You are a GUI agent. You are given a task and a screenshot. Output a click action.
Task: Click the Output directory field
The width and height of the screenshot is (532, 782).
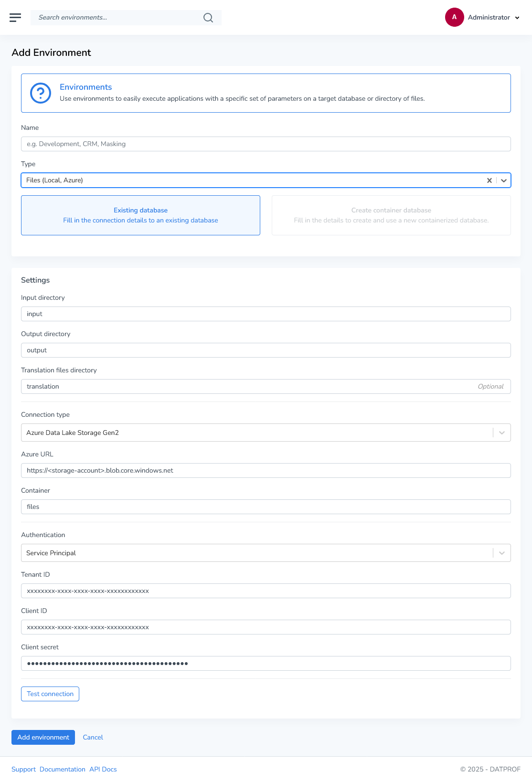pyautogui.click(x=266, y=350)
